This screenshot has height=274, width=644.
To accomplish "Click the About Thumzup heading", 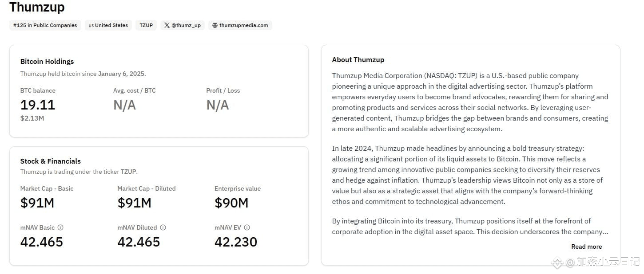I will point(358,59).
